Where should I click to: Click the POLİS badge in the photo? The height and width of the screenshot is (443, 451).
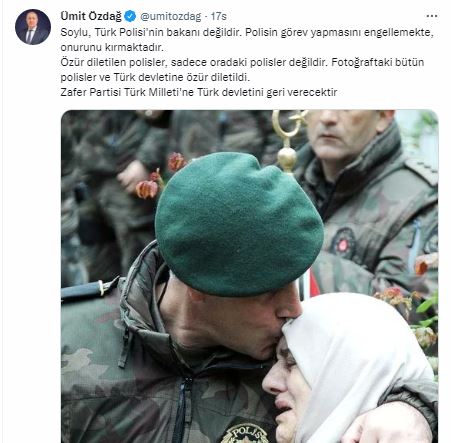246,433
